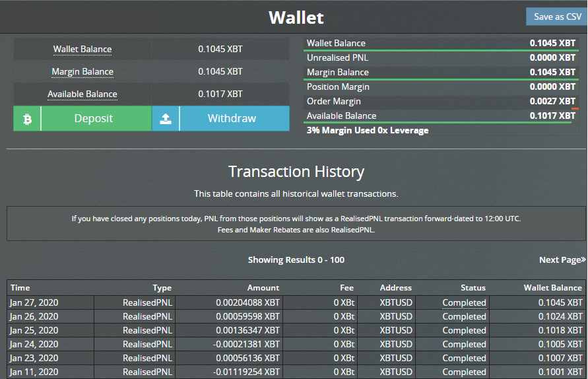Sort table by Amount column header
Viewport: 588px width, 379px height.
(263, 288)
